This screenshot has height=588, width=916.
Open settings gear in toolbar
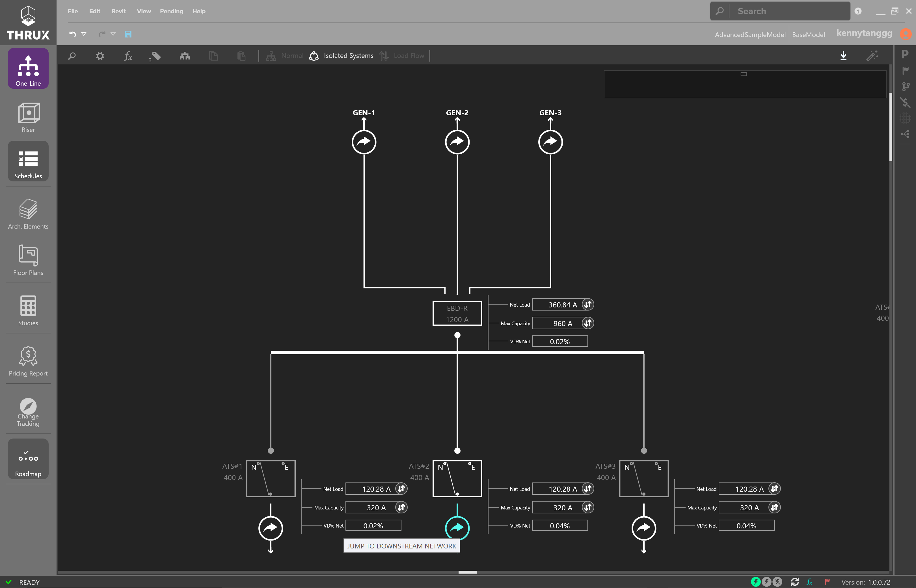coord(100,56)
